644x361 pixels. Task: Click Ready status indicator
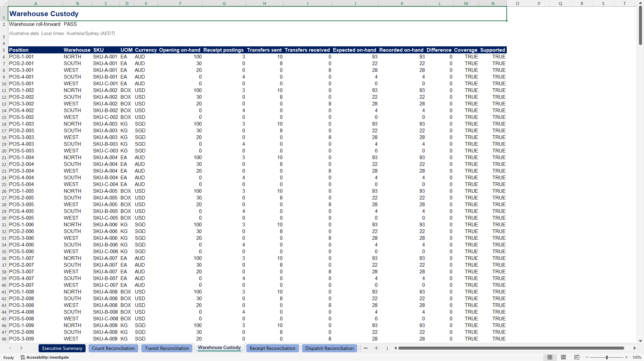click(x=9, y=358)
